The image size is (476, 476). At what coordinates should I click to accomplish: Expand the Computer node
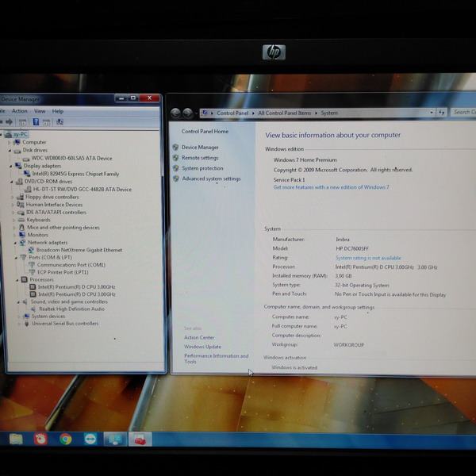coord(9,142)
